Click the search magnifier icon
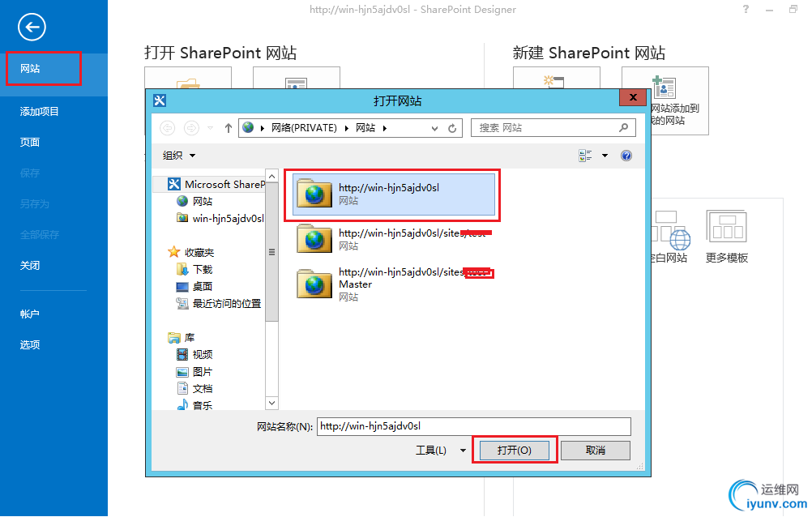812x517 pixels. (x=623, y=127)
